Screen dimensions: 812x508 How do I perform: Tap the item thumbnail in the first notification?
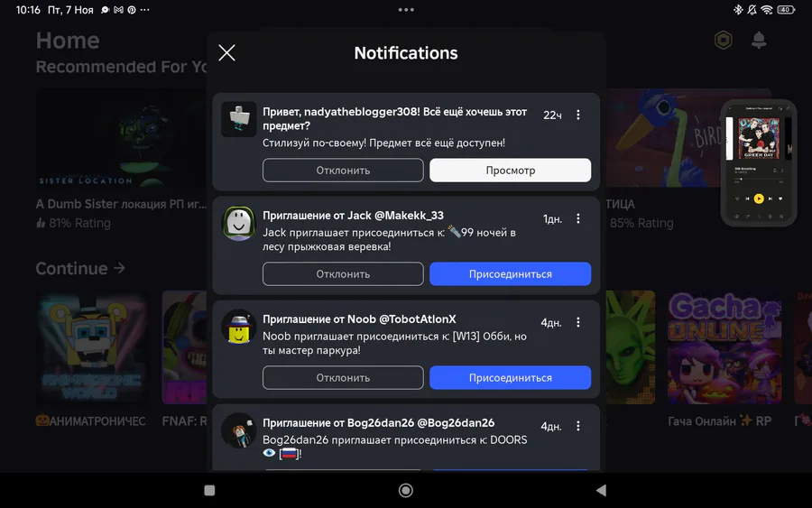[239, 119]
